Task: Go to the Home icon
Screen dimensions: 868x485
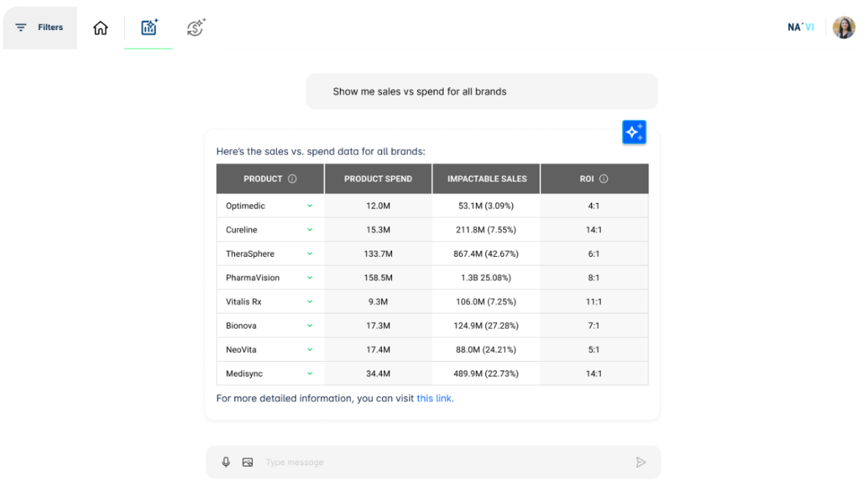Action: click(x=101, y=28)
